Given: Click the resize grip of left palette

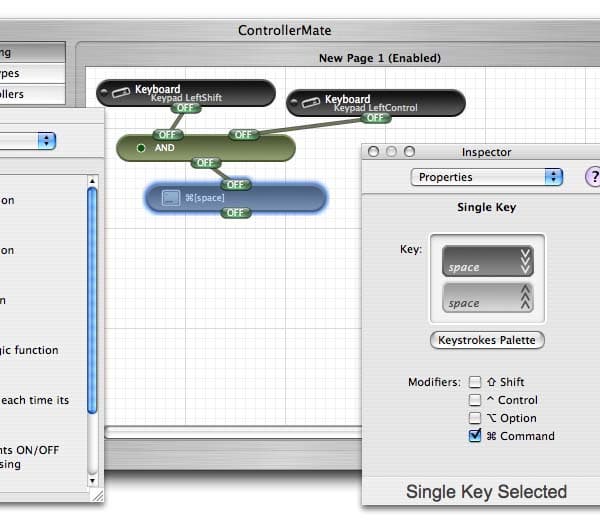Looking at the screenshot, I should click(98, 495).
